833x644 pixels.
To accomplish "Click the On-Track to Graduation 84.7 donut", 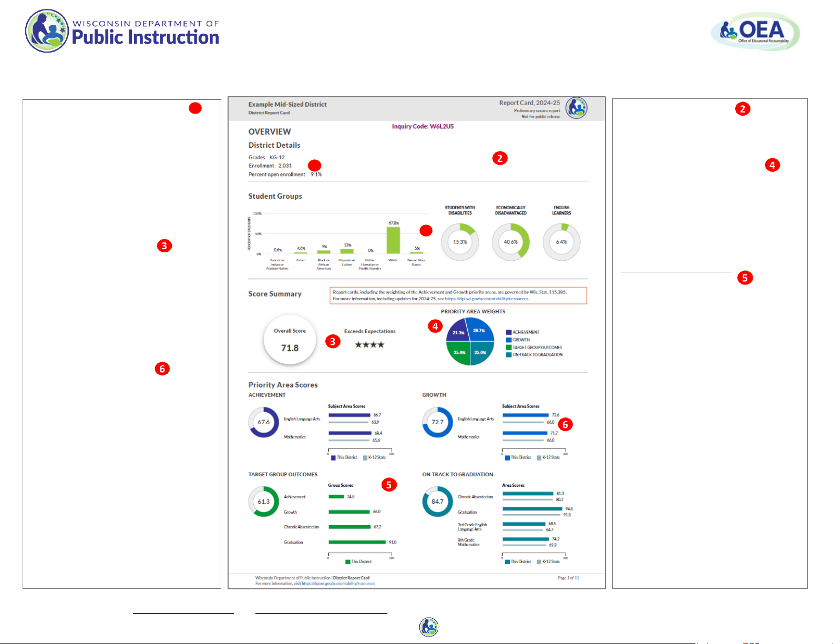I will pyautogui.click(x=437, y=502).
